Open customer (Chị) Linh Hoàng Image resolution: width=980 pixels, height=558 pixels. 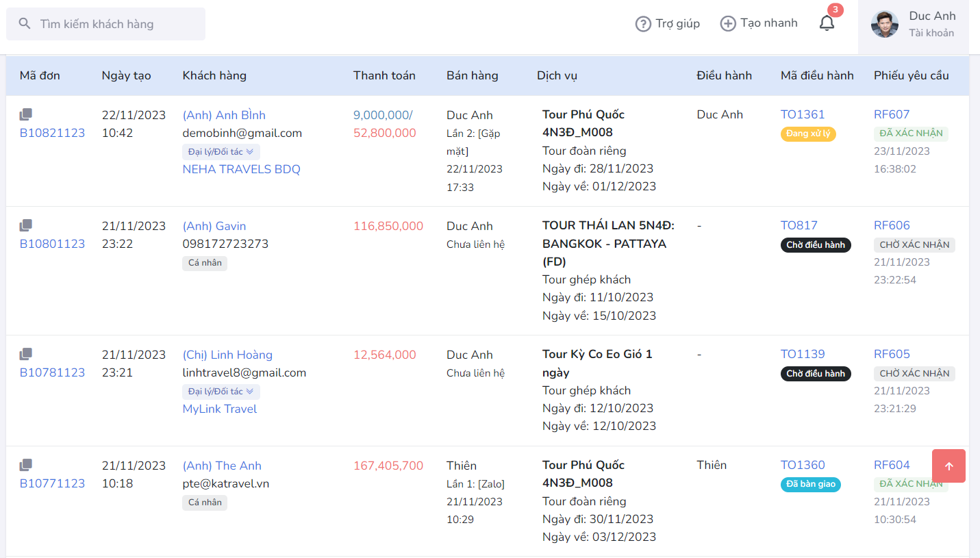coord(227,355)
